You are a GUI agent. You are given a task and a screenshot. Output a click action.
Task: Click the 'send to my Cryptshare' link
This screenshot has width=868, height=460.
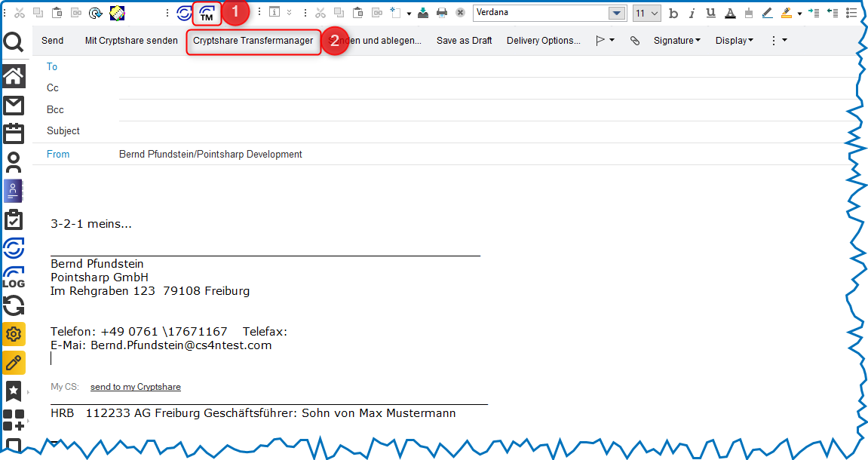(135, 387)
